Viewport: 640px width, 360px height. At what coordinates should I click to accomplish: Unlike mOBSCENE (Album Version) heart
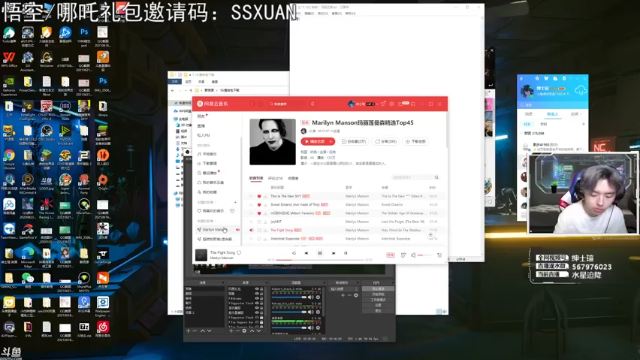(259, 213)
